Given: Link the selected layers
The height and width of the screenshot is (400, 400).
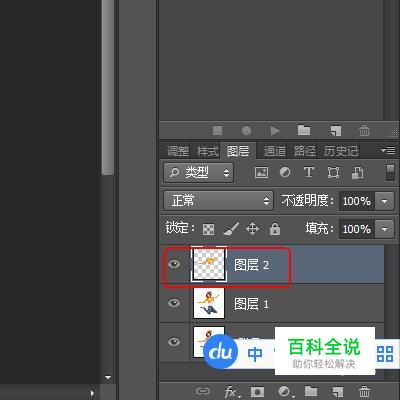Looking at the screenshot, I should pyautogui.click(x=203, y=391).
